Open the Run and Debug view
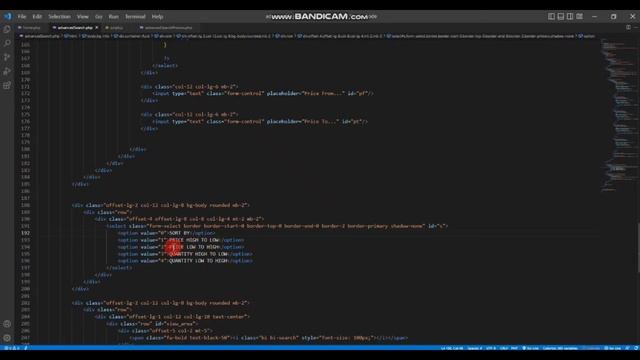This screenshot has width=640, height=360. (x=7, y=71)
